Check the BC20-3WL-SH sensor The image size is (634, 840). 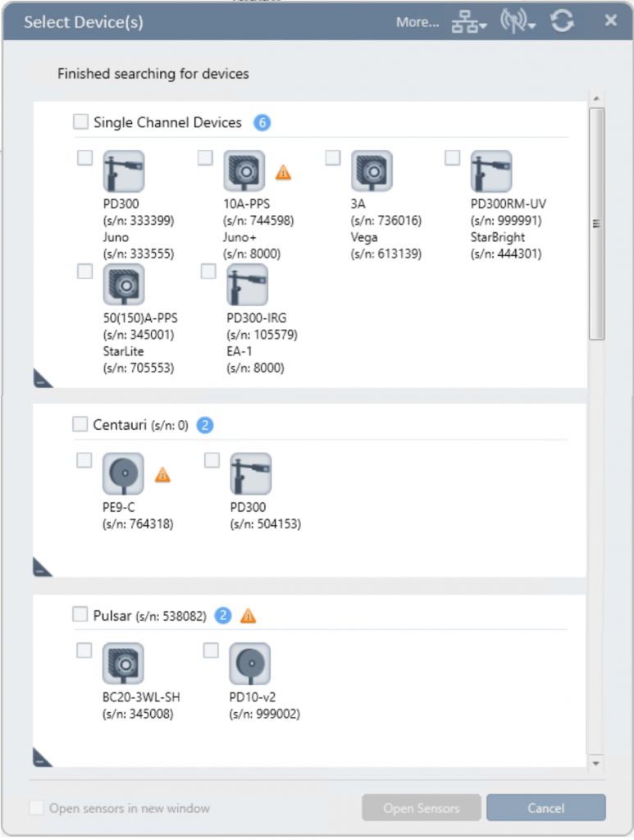click(x=84, y=651)
